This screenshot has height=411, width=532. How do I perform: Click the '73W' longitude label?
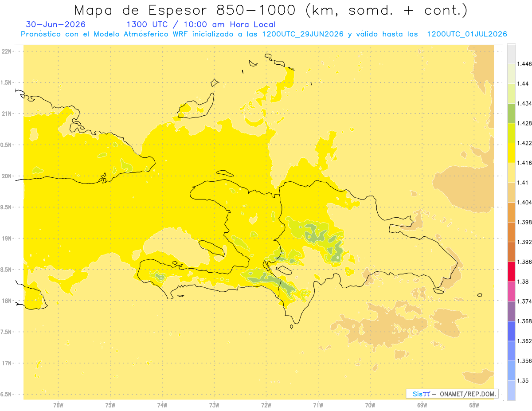(x=214, y=406)
